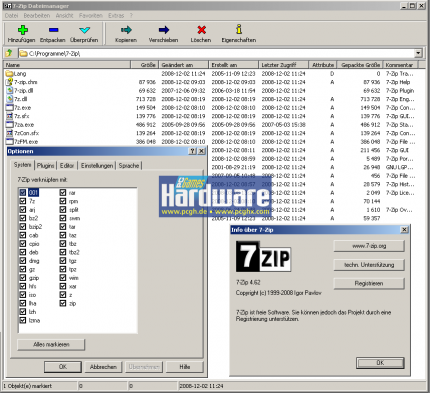Viewport: 430px width, 393px height.
Task: Sort by the Größe column header
Action: (x=144, y=65)
